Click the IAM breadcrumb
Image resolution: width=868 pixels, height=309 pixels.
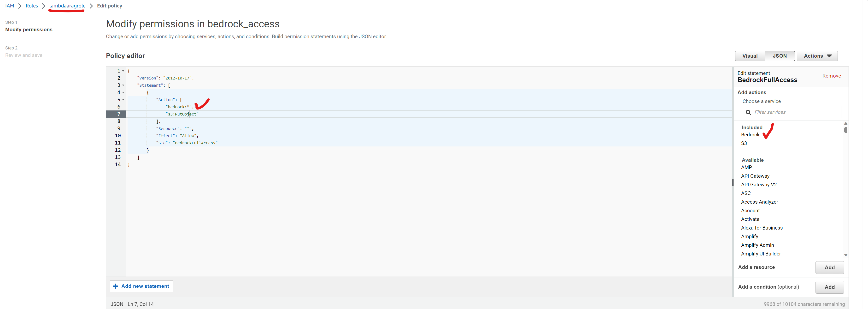[x=9, y=6]
